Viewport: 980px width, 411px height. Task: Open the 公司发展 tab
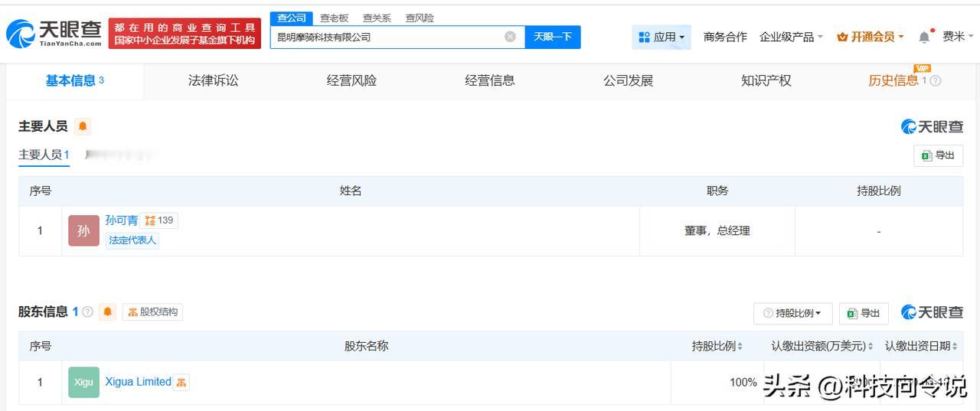628,80
